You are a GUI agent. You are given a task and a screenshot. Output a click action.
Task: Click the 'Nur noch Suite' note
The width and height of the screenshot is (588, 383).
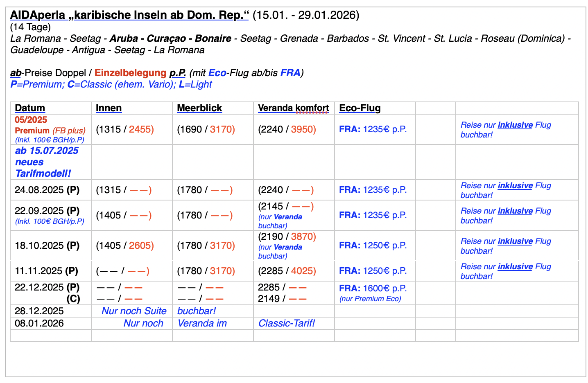(x=134, y=311)
